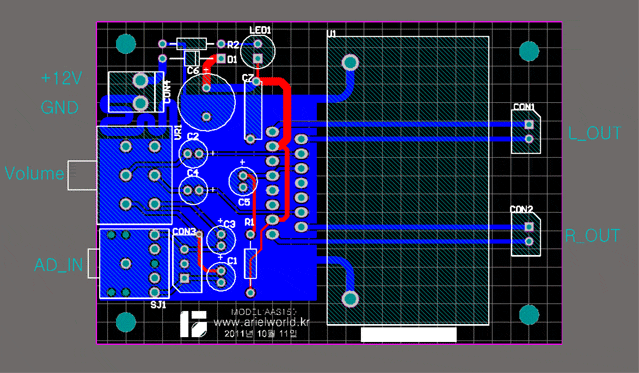The height and width of the screenshot is (373, 639).
Task: Click the C1 capacitor component
Action: pos(221,276)
